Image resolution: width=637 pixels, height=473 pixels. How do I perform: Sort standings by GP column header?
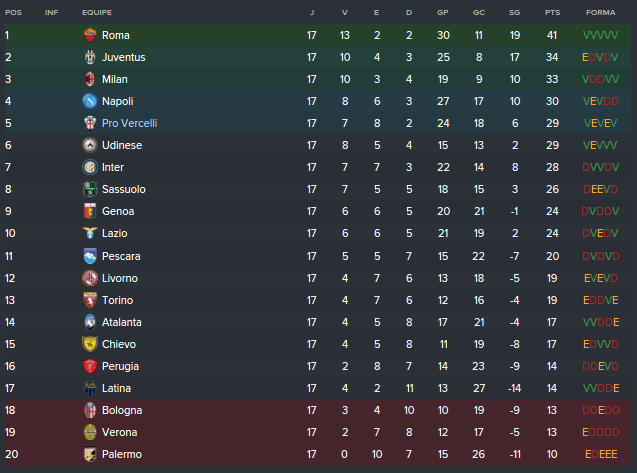pyautogui.click(x=442, y=12)
